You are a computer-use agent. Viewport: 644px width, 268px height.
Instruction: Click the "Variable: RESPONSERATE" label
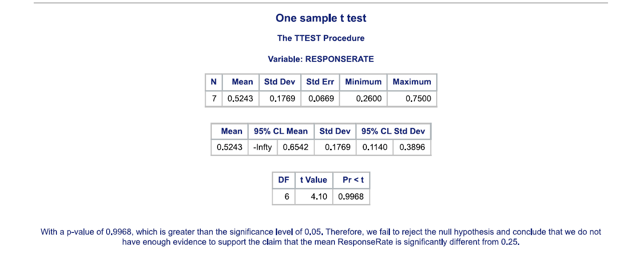[321, 59]
